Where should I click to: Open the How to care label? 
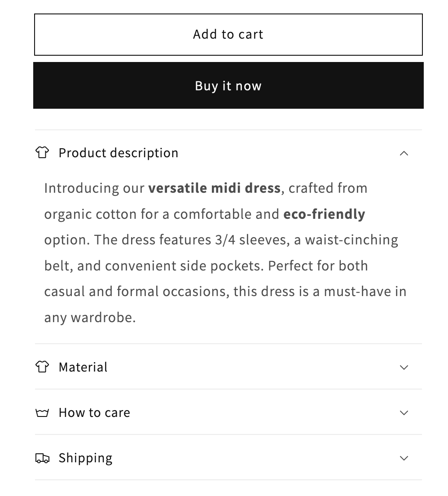(94, 412)
